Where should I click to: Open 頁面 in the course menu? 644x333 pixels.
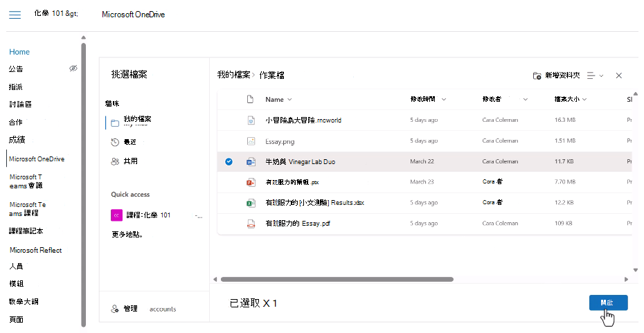pos(17,319)
